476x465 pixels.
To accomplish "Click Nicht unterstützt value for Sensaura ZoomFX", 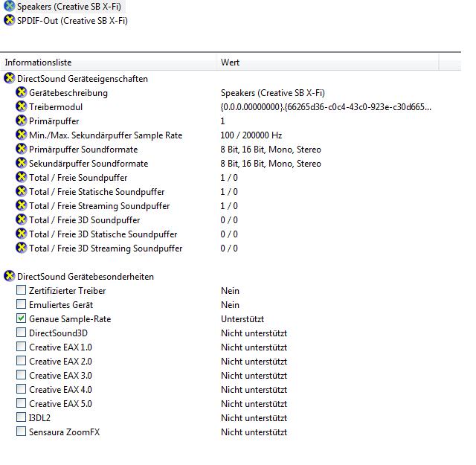I will [254, 432].
